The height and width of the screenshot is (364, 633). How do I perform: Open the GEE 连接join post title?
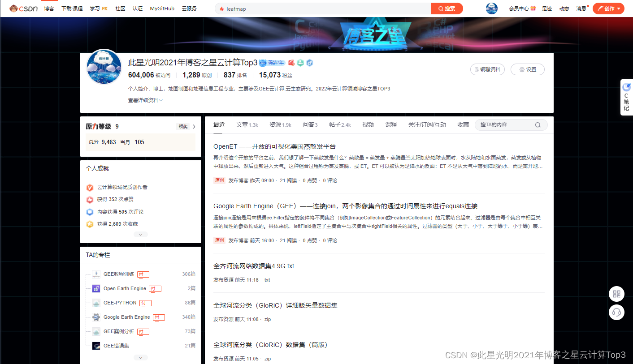(345, 206)
